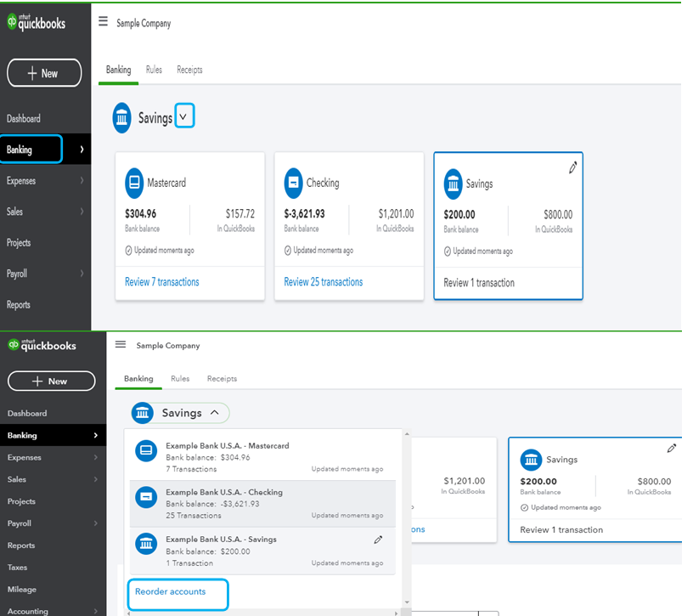Click the top + New button
This screenshot has height=616, width=693.
[44, 73]
